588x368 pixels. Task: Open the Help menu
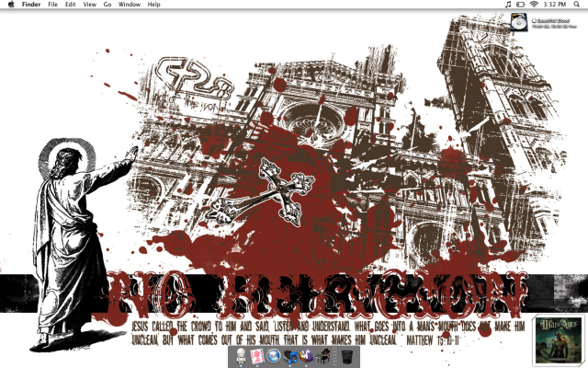[153, 5]
